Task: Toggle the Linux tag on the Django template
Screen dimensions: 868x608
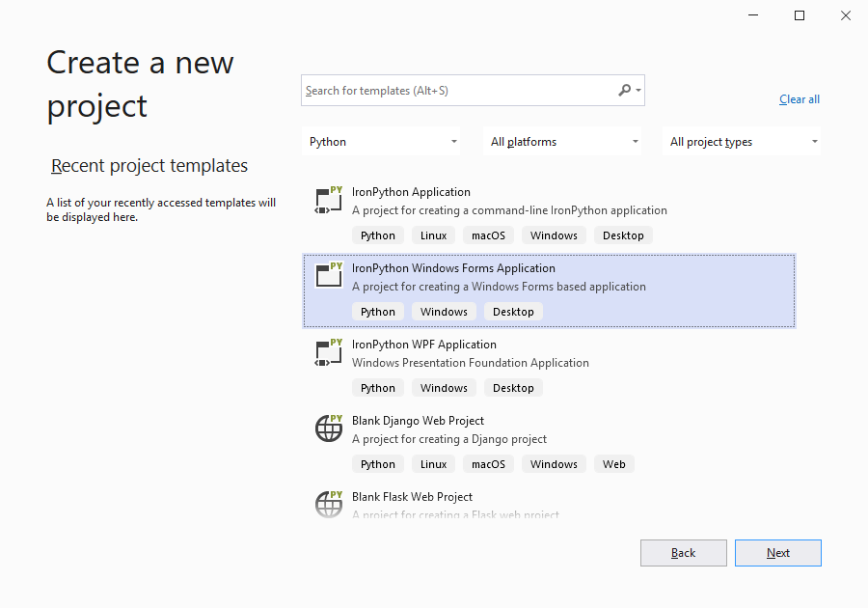Action: (x=433, y=463)
